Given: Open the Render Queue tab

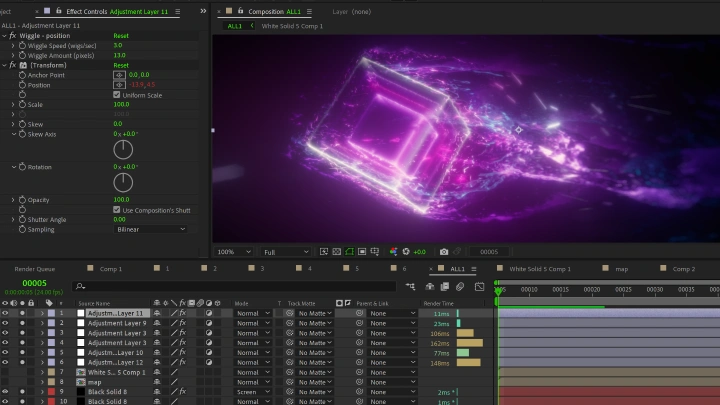Looking at the screenshot, I should (34, 269).
